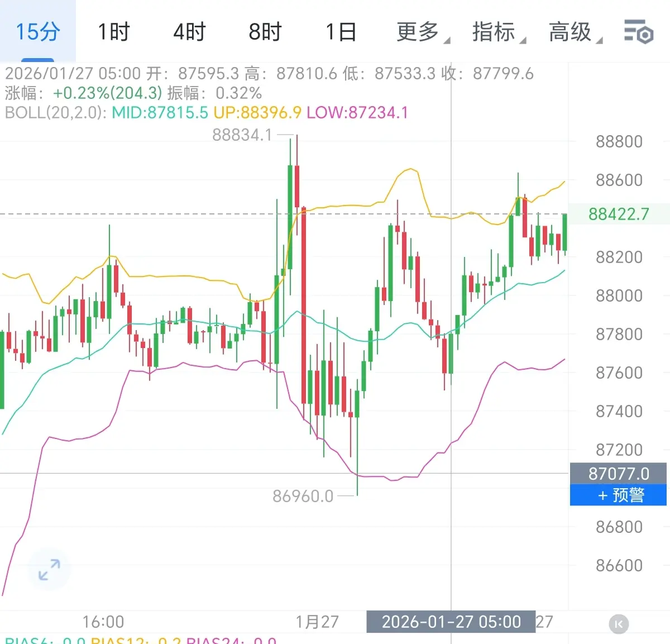
Task: Click the BOLL MID:87815.5 value
Action: (160, 113)
